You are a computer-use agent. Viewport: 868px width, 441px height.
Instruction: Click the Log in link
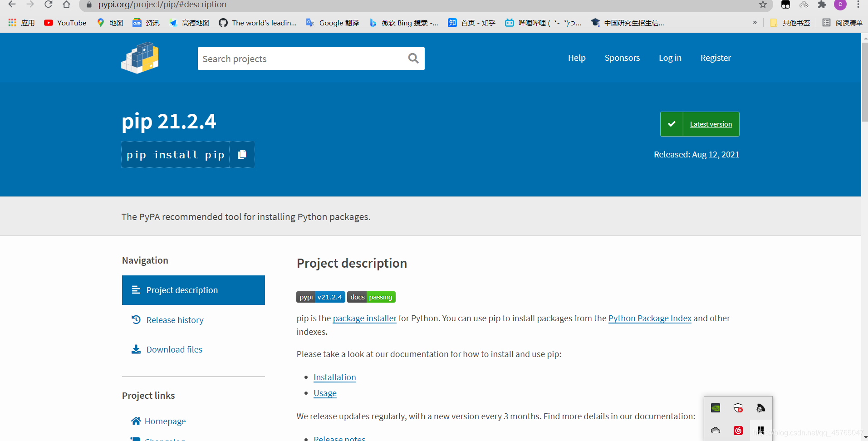click(x=670, y=58)
